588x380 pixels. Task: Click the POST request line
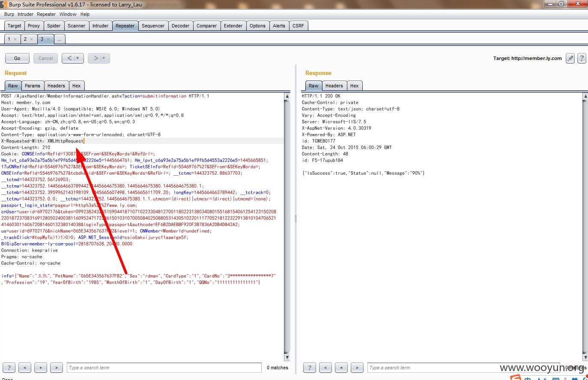[105, 96]
